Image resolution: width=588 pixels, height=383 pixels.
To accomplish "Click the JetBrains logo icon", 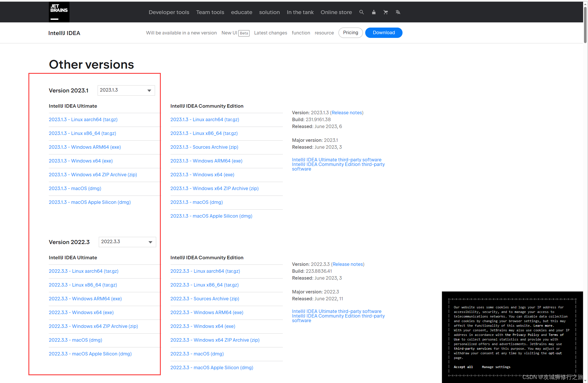I will click(x=59, y=12).
